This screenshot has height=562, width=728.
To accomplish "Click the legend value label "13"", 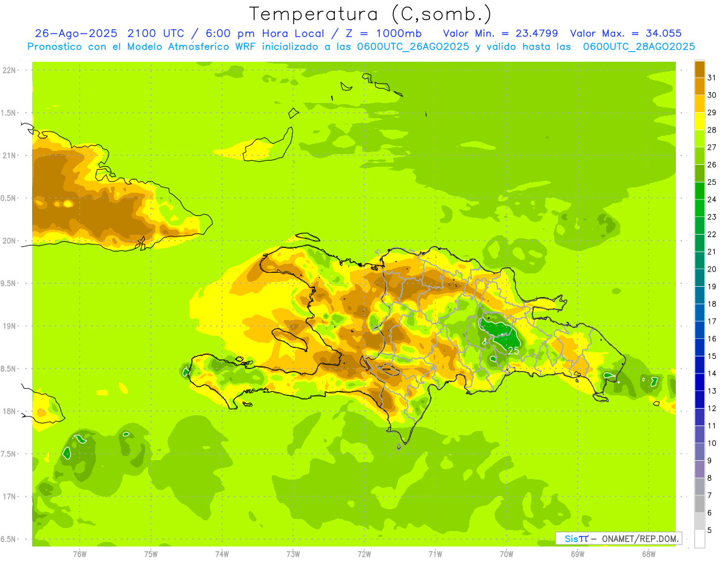I will click(x=712, y=391).
